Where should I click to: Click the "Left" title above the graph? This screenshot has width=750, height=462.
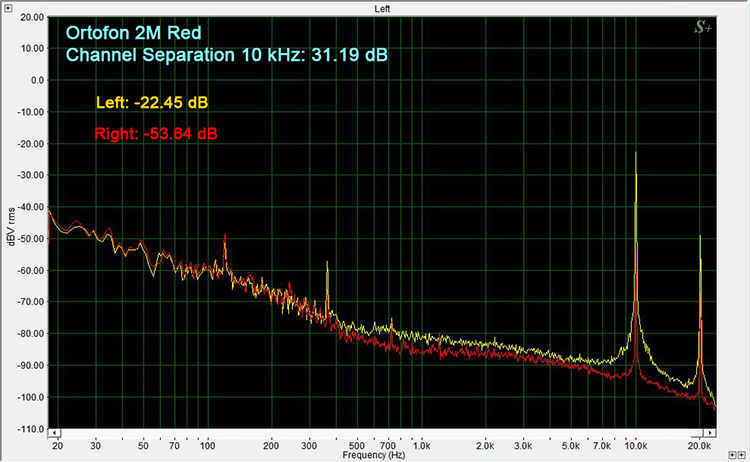click(382, 8)
